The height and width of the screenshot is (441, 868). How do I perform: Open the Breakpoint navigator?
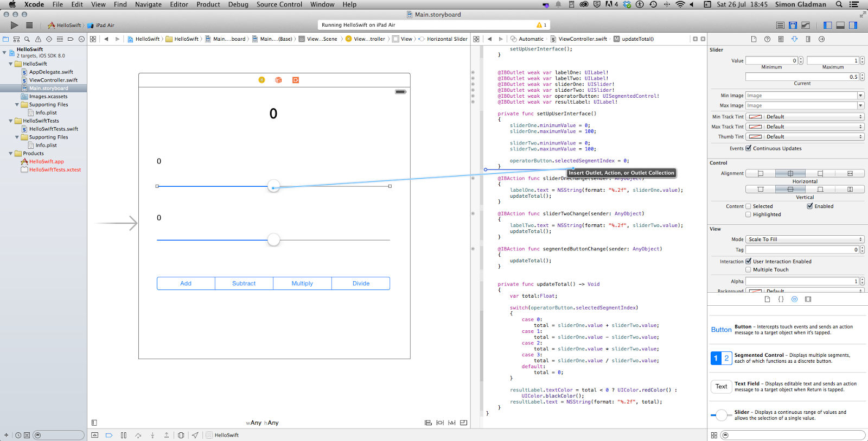pos(71,39)
